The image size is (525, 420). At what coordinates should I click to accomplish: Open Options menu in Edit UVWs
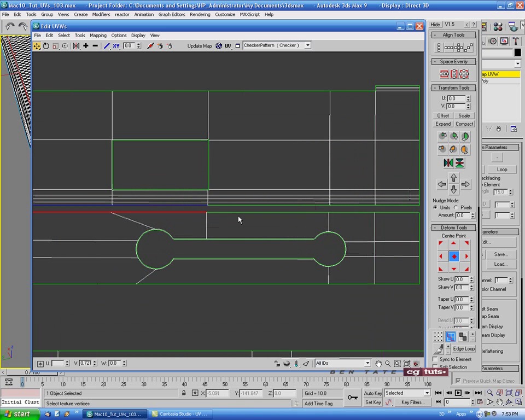click(119, 36)
